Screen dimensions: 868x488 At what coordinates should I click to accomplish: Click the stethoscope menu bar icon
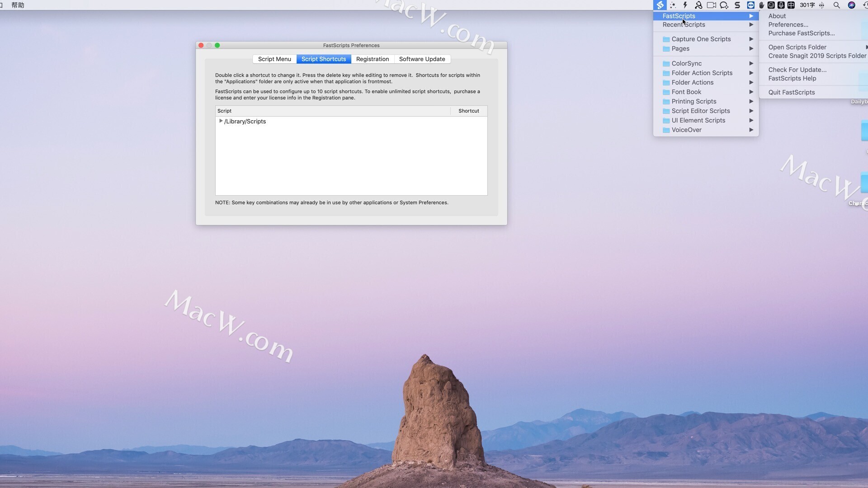click(x=698, y=5)
